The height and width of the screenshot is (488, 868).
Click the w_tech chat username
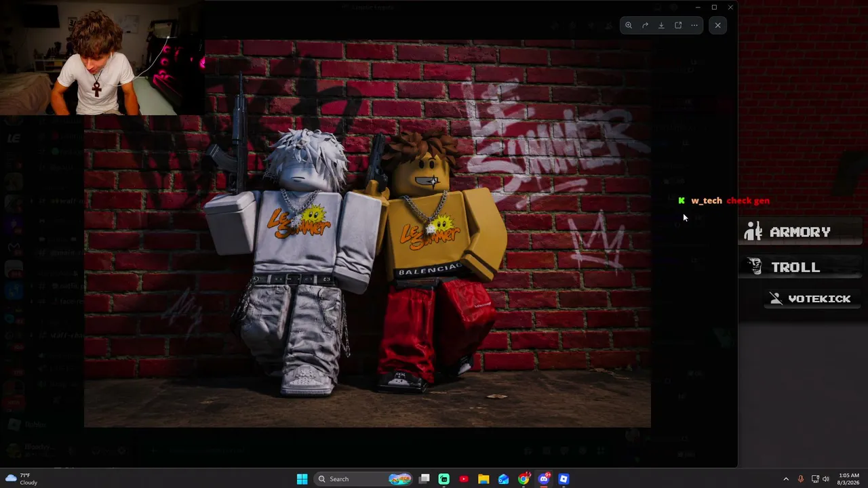[707, 201]
